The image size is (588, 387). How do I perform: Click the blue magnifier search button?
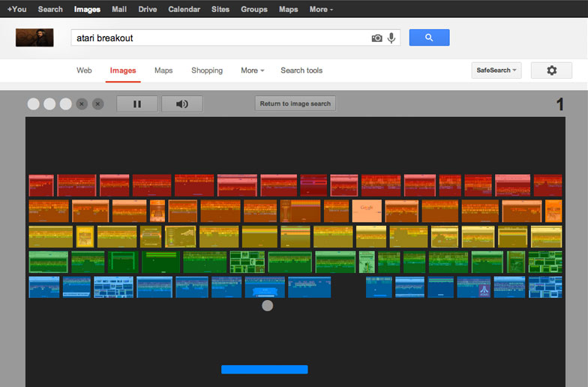429,37
